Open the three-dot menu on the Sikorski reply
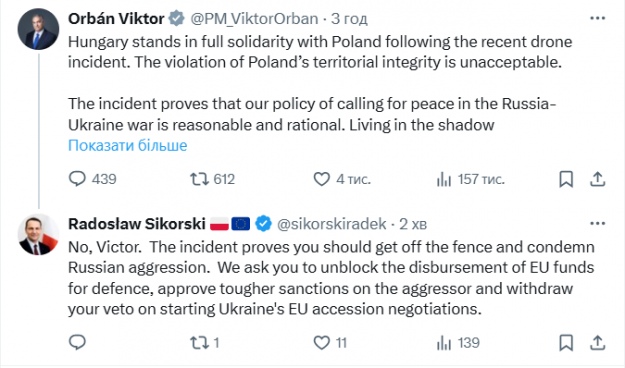This screenshot has width=625, height=368. (597, 223)
